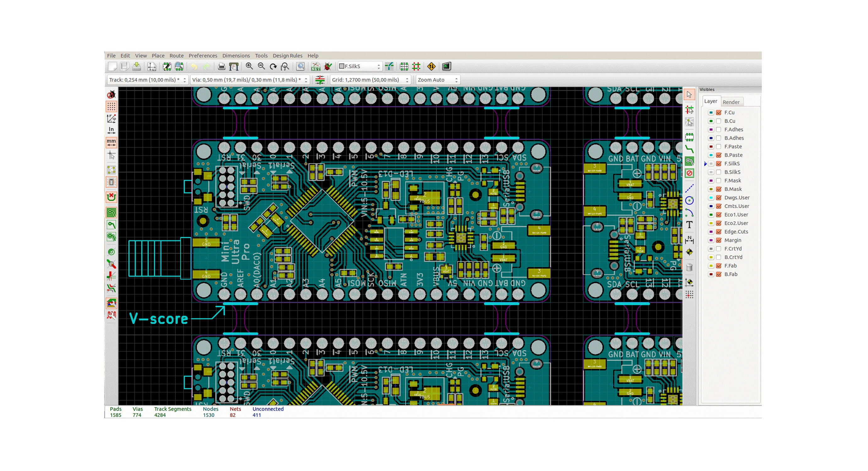This screenshot has height=471, width=868.
Task: Open the Grid size dropdown
Action: click(x=370, y=80)
